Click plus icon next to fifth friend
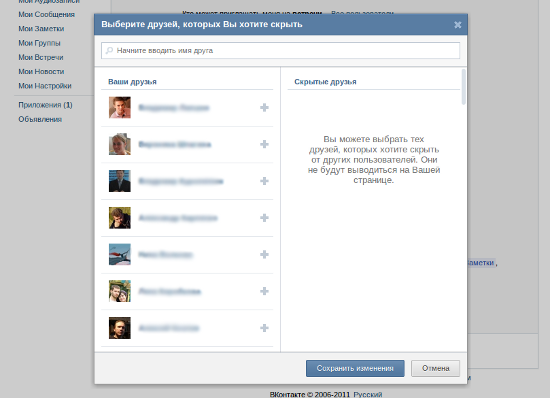 264,254
